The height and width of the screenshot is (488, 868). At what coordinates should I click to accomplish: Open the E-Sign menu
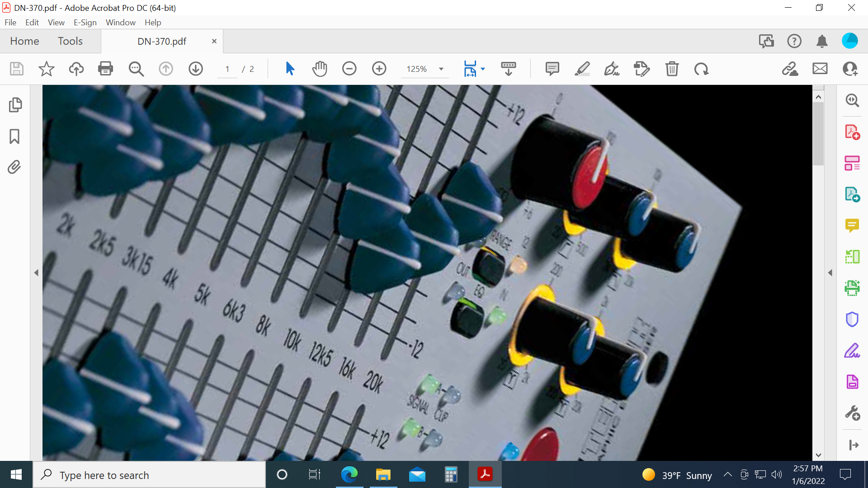pos(85,22)
